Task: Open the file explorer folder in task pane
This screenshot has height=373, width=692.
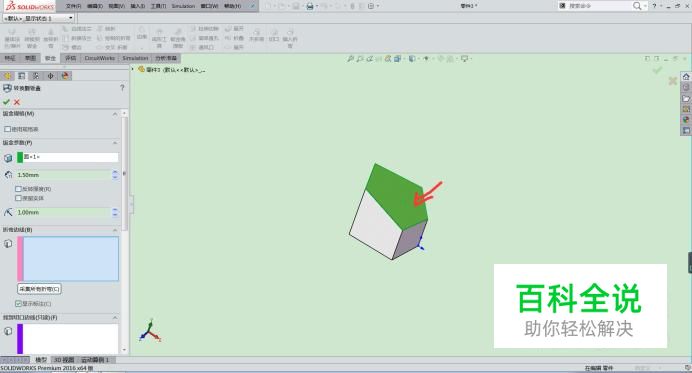Action: pos(686,98)
